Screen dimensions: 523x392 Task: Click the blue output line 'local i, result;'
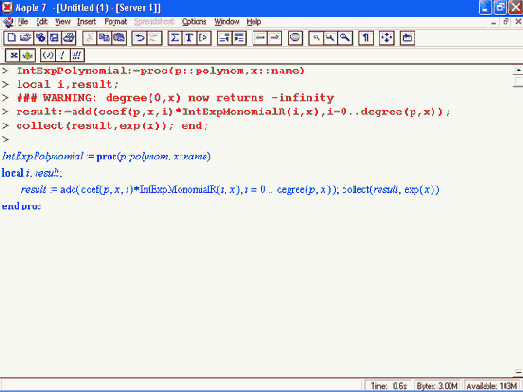click(x=32, y=173)
